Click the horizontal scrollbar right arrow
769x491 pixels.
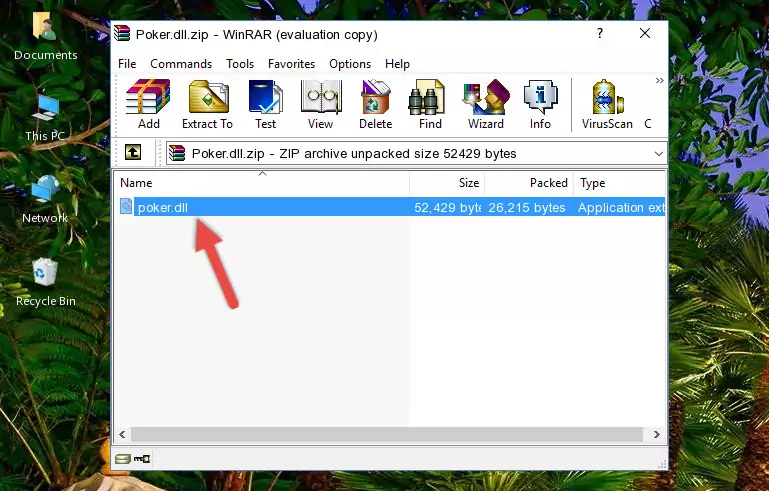657,435
